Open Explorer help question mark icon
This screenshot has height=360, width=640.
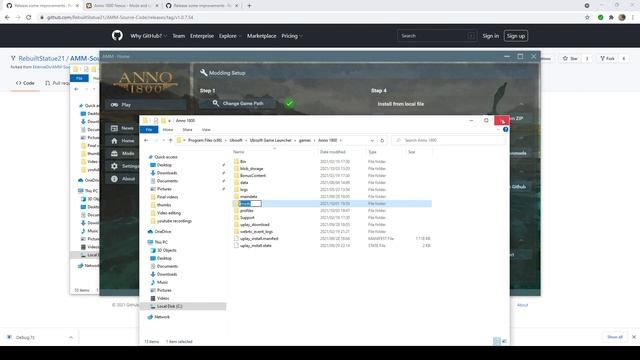(505, 129)
